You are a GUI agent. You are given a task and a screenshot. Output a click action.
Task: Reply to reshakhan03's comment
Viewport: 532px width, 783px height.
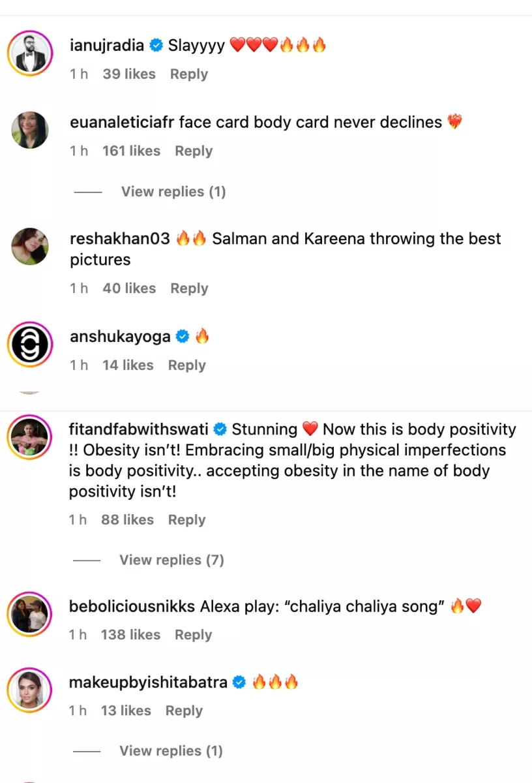tap(189, 288)
